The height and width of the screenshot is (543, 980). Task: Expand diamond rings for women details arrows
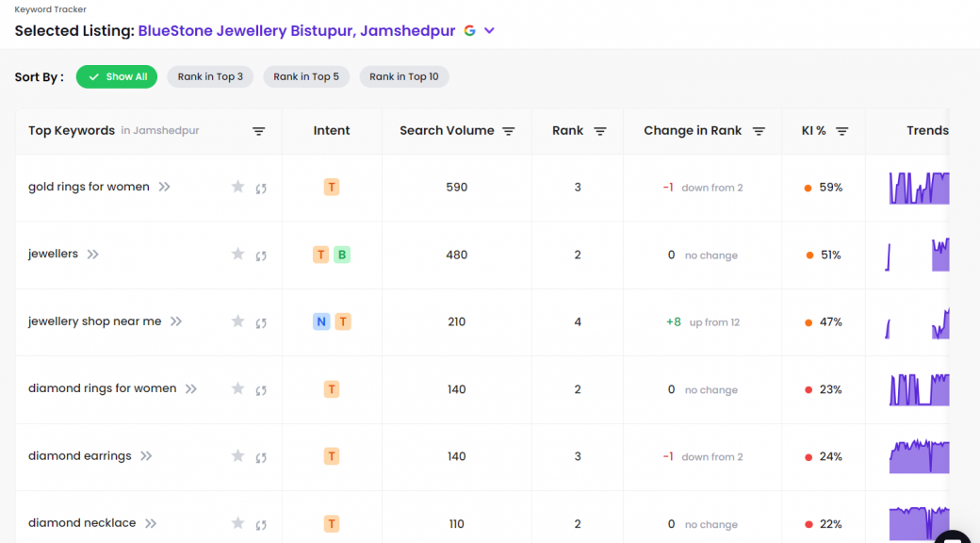[191, 389]
